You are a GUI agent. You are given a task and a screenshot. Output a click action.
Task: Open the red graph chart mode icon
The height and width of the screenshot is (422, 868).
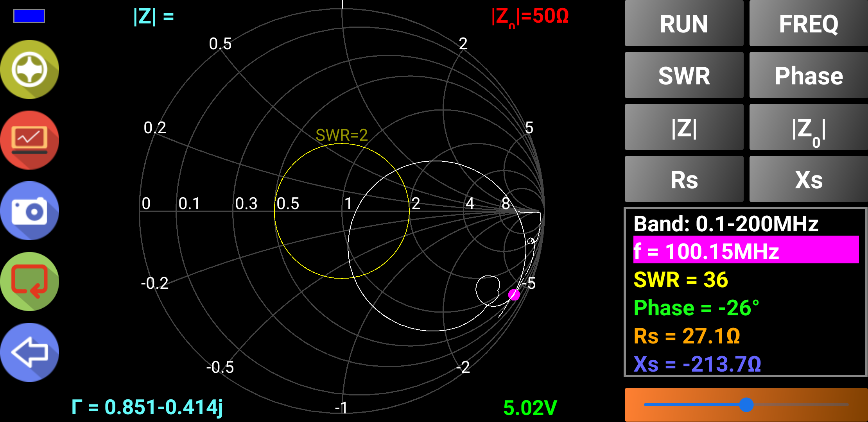pos(29,140)
